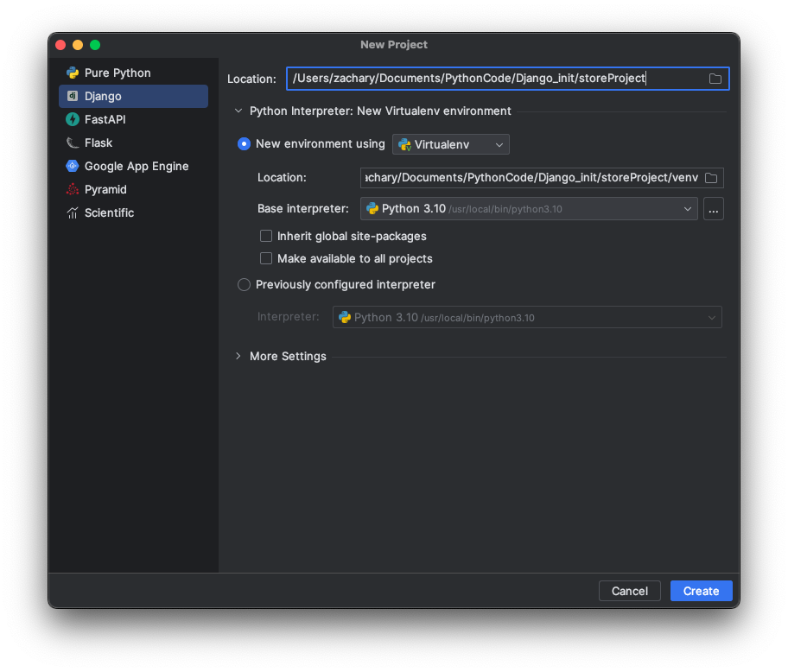Viewport: 788px width, 672px height.
Task: Check Make available to all projects
Action: 266,258
